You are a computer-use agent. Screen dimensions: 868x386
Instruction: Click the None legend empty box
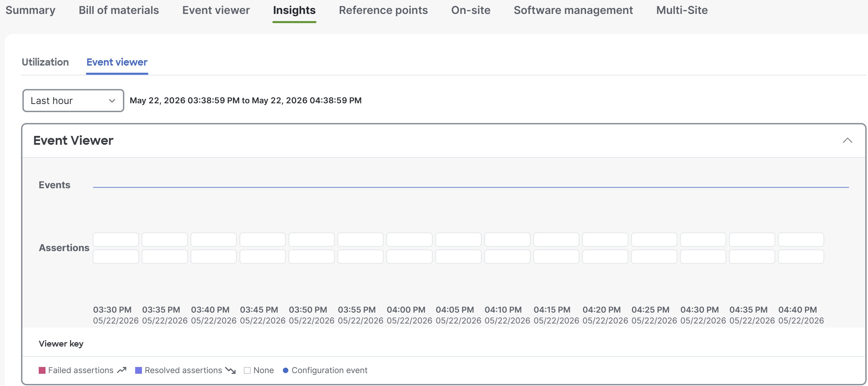point(247,370)
